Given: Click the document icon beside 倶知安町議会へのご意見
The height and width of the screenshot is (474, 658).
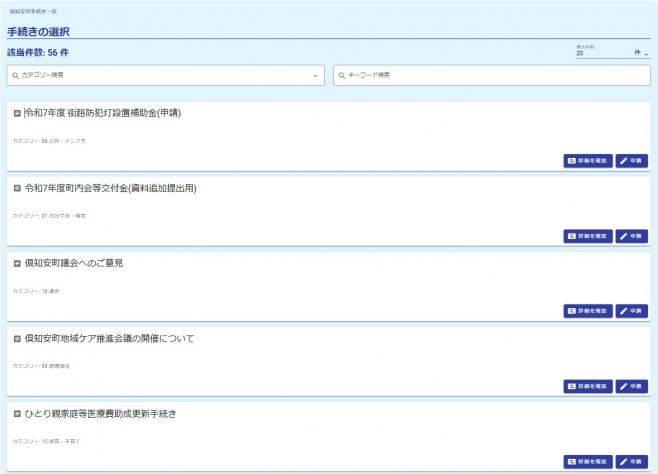Looking at the screenshot, I should point(17,263).
